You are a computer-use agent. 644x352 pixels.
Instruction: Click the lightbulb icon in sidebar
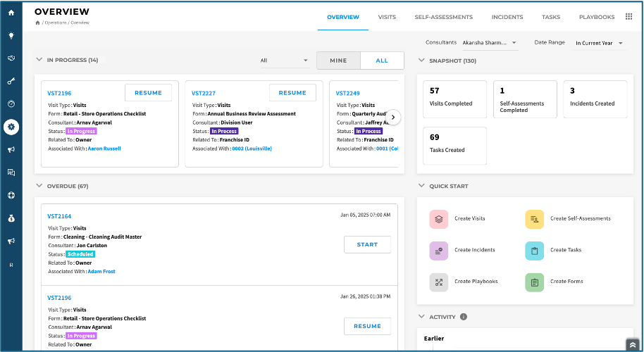11,35
